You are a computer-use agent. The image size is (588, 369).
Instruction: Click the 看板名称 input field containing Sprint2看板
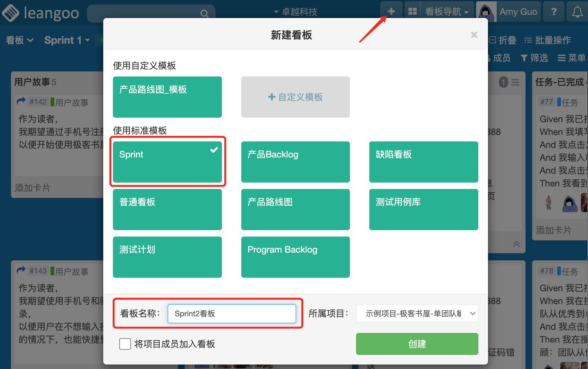[232, 313]
